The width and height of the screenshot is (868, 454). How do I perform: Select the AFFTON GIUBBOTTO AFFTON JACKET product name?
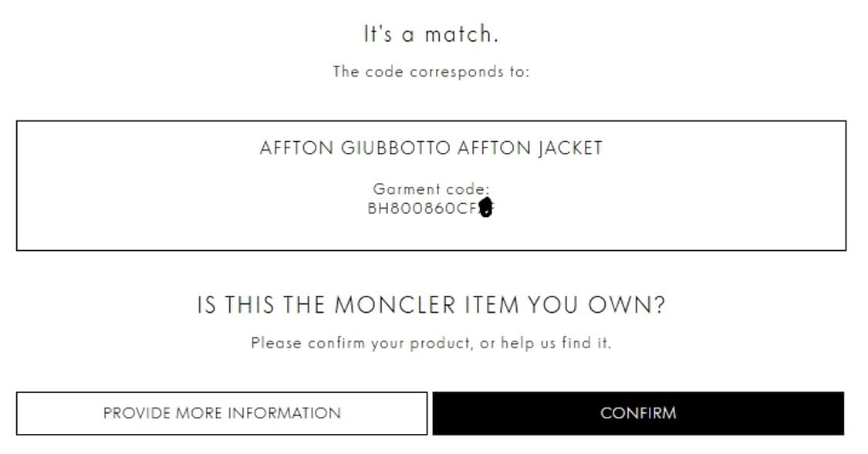pyautogui.click(x=431, y=148)
